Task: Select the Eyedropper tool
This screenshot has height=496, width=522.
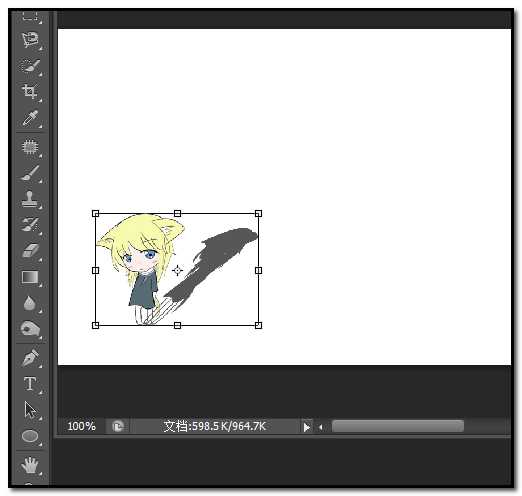Action: coord(30,118)
